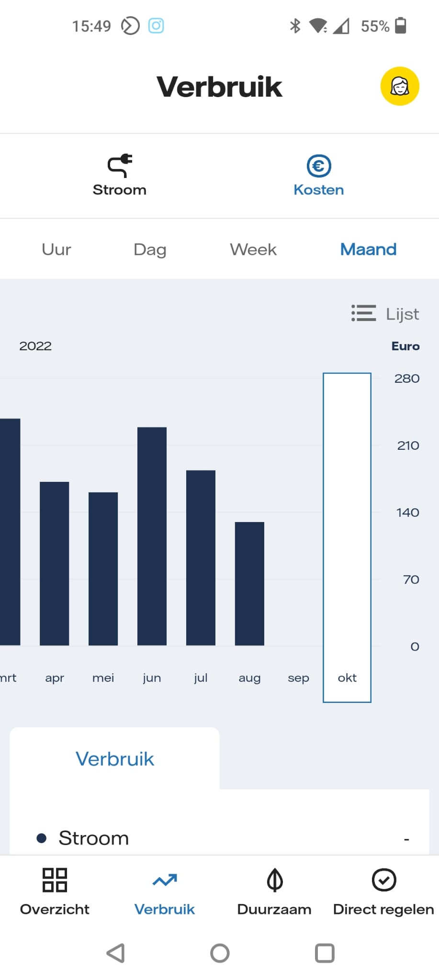Switch to the Uur time range

pos(56,249)
